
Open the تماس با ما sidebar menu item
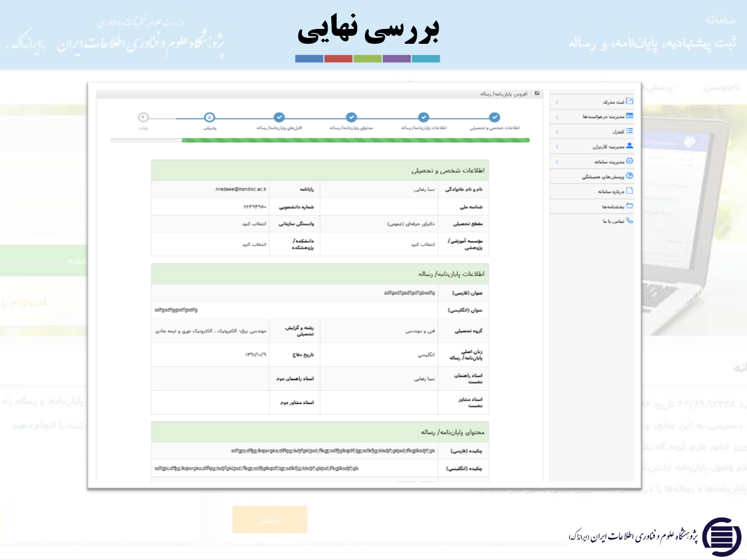click(x=592, y=221)
